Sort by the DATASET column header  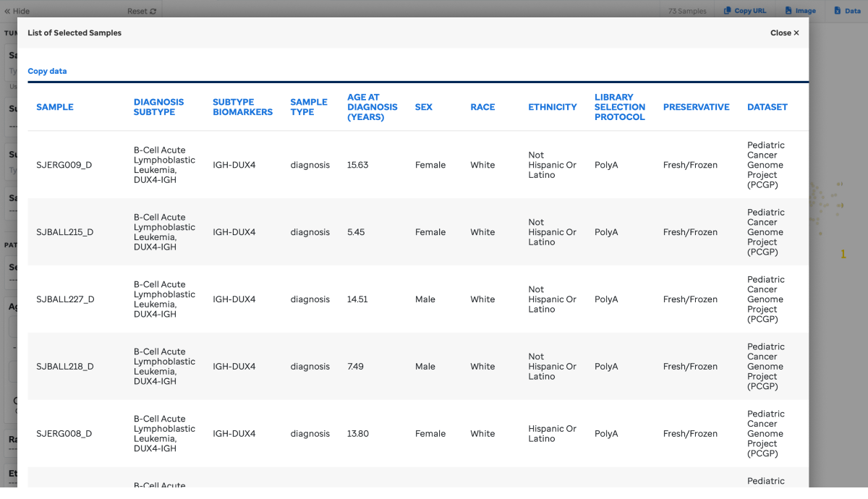coord(767,107)
